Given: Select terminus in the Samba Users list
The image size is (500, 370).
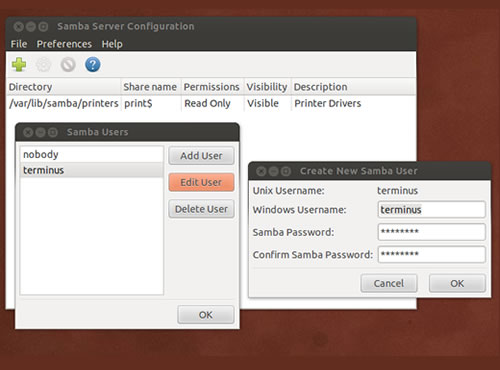Looking at the screenshot, I should (92, 170).
